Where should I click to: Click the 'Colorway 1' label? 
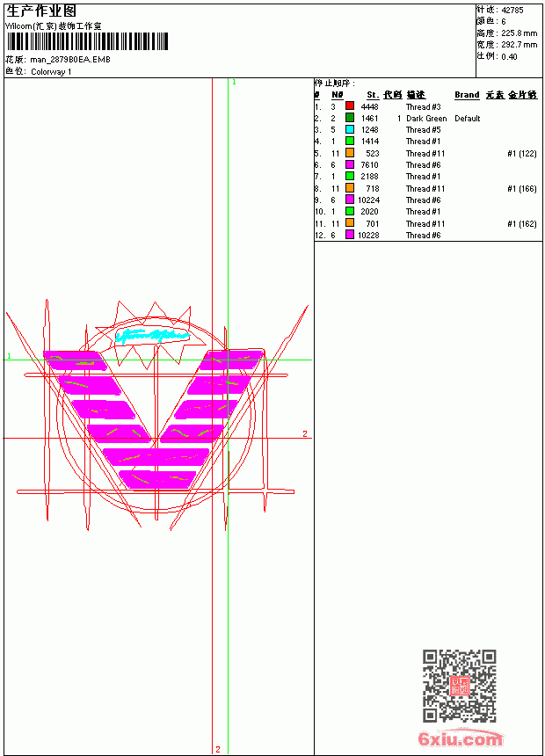tap(51, 72)
